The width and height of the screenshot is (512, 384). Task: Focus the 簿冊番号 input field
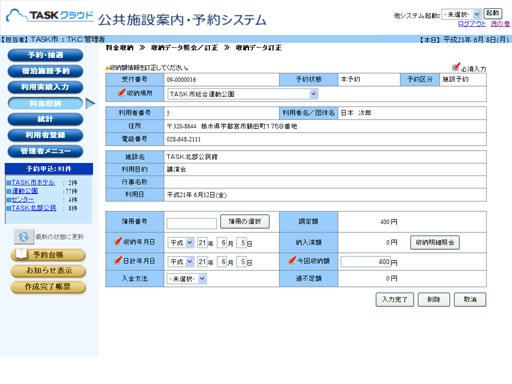coord(192,223)
